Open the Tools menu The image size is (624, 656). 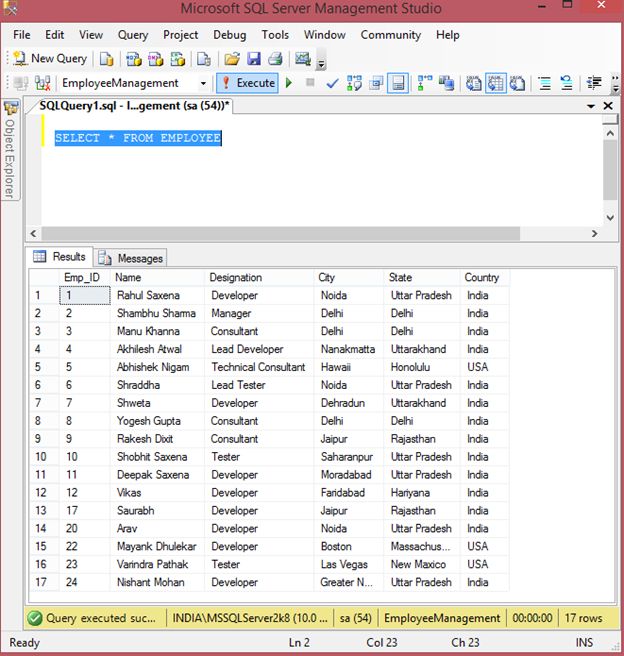[275, 35]
